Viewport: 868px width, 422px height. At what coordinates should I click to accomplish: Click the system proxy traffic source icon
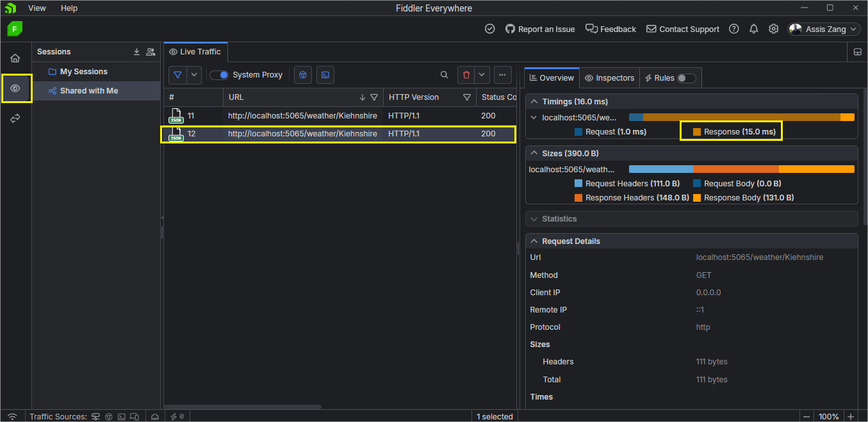pyautogui.click(x=95, y=416)
